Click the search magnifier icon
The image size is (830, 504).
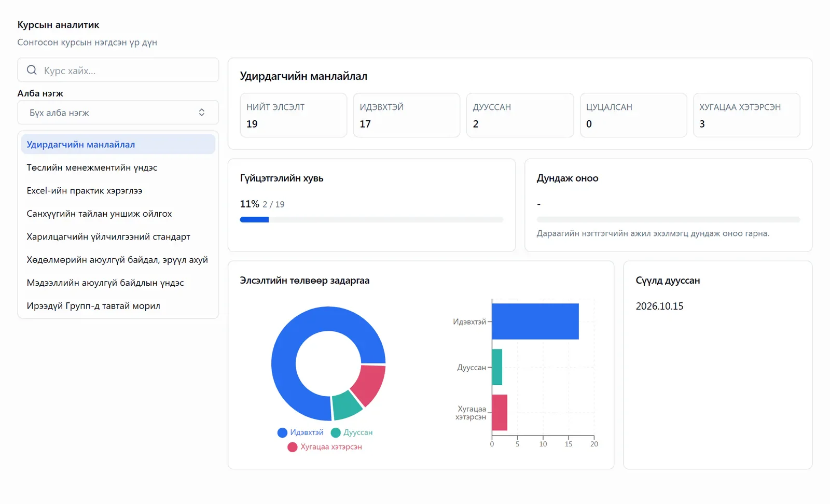pos(32,70)
